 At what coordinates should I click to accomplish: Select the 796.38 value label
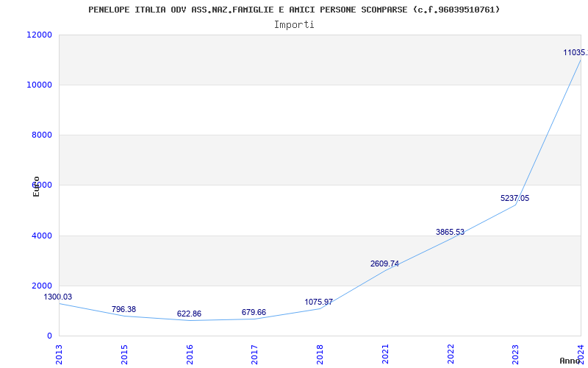123,310
